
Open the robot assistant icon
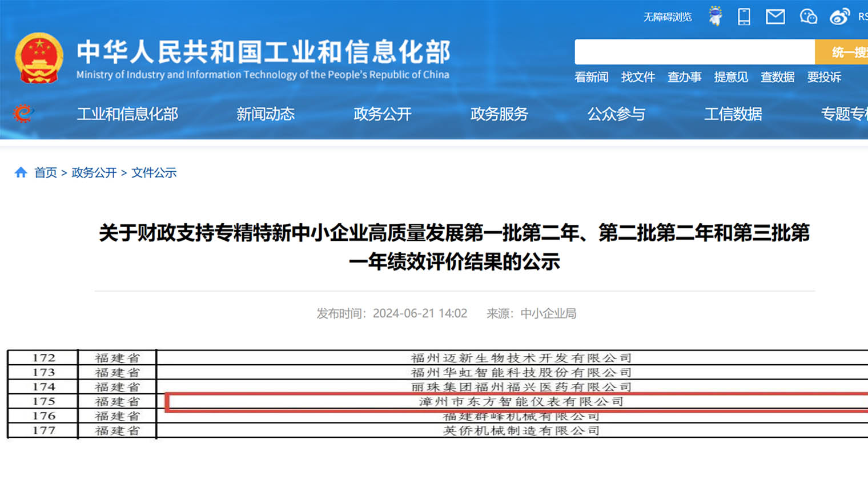(715, 16)
